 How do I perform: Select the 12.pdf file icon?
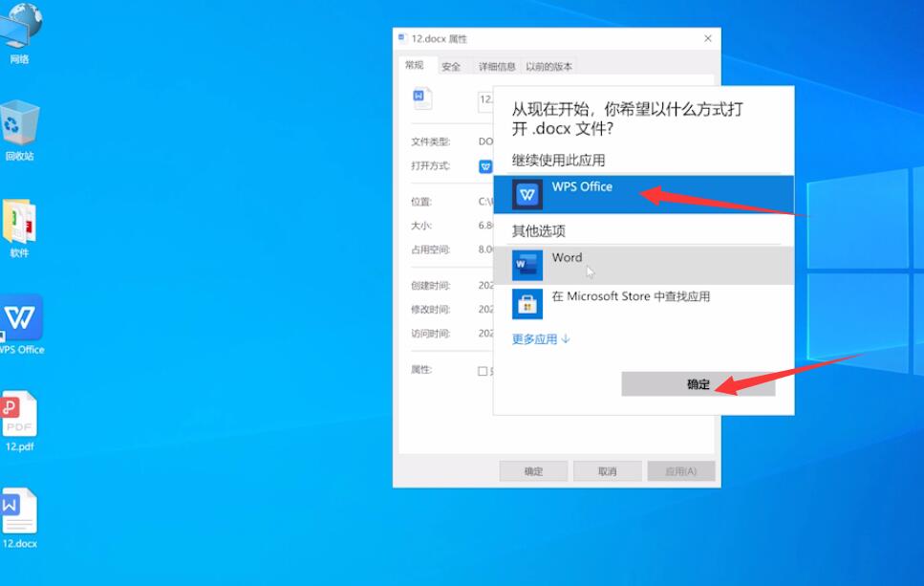[19, 421]
